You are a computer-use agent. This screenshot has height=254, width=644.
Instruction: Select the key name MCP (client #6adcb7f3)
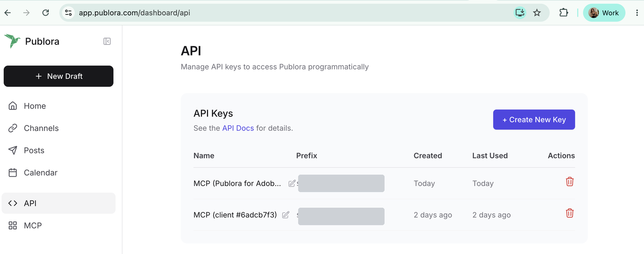point(235,215)
